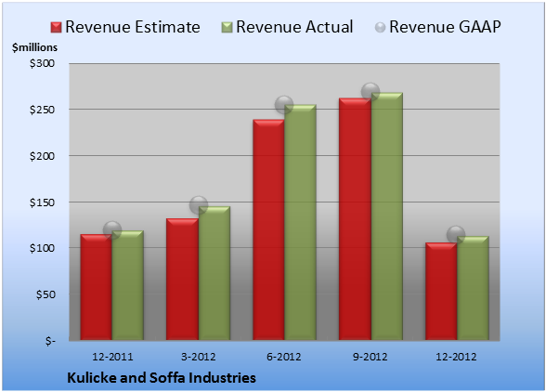The image size is (546, 392).
Task: Select the red estimate bar for 12-2011
Action: [97, 287]
